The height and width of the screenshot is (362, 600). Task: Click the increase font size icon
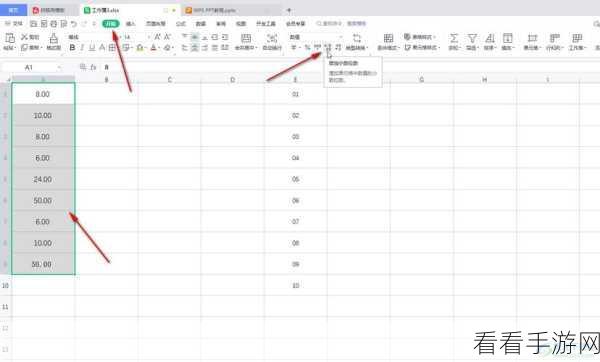(x=157, y=37)
